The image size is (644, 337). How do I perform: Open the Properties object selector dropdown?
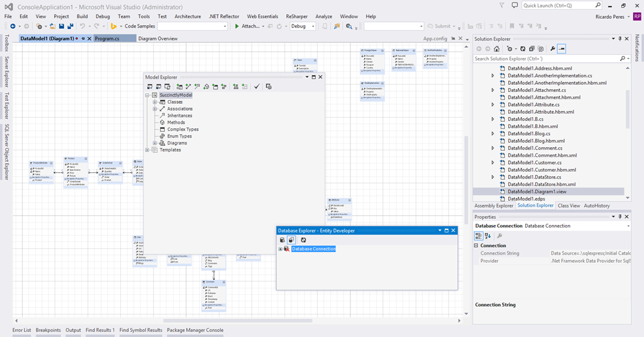[x=628, y=226]
